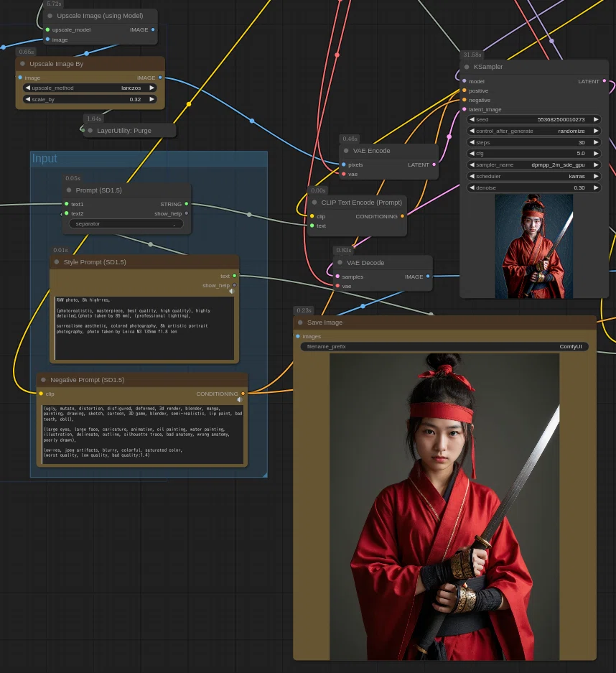Click the KSampler preview thumbnail
Viewport: 616px width, 673px height.
tap(534, 246)
